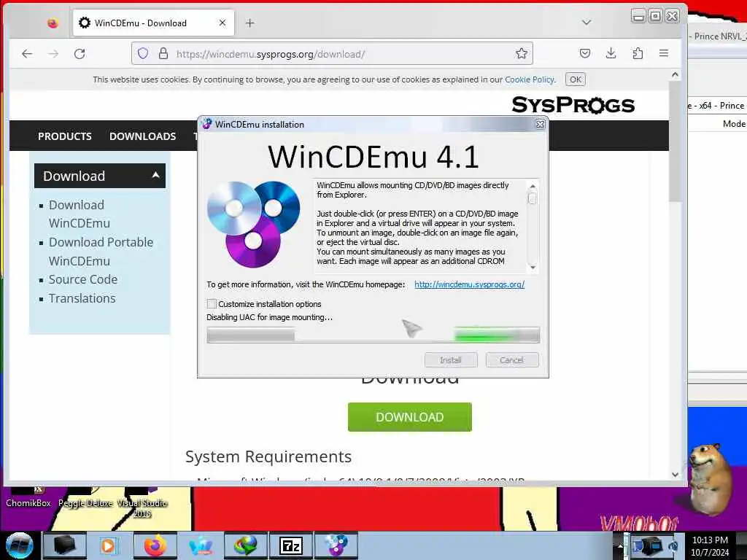Collapse the Download sidebar section arrow

tap(155, 175)
